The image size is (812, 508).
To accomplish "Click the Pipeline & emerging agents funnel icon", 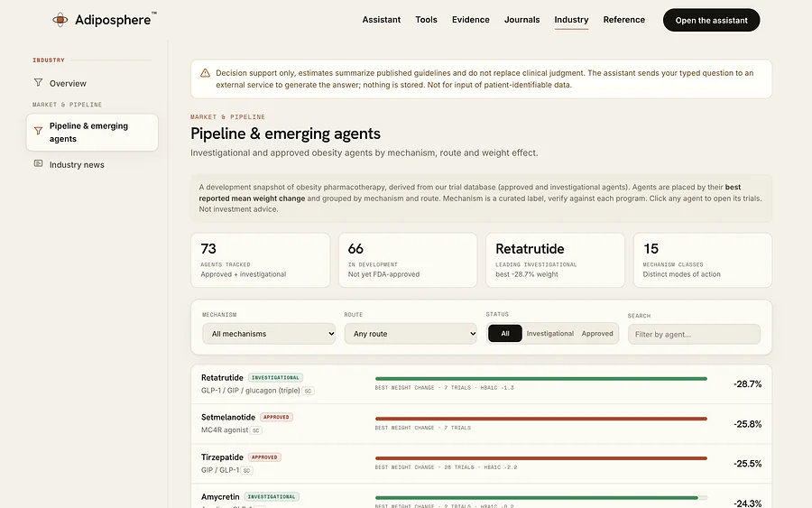I will pyautogui.click(x=38, y=131).
